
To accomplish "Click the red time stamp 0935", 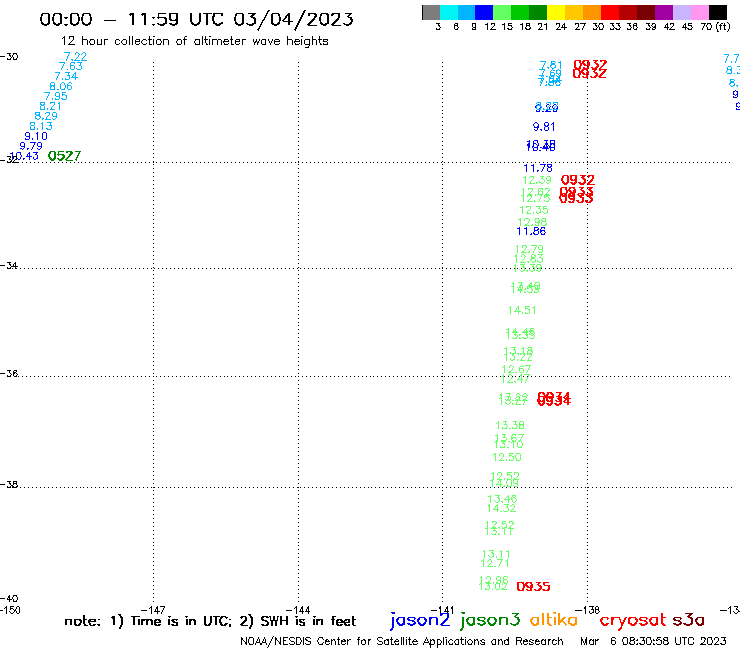I will (533, 586).
